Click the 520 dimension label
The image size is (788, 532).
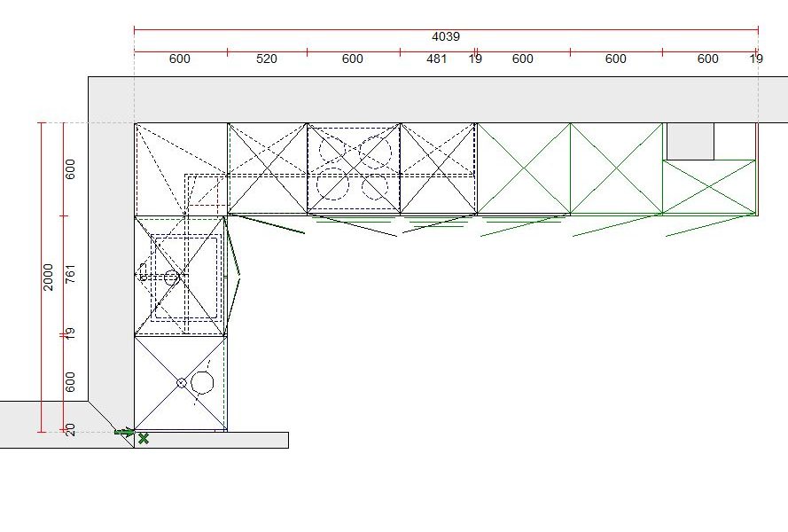click(x=266, y=59)
